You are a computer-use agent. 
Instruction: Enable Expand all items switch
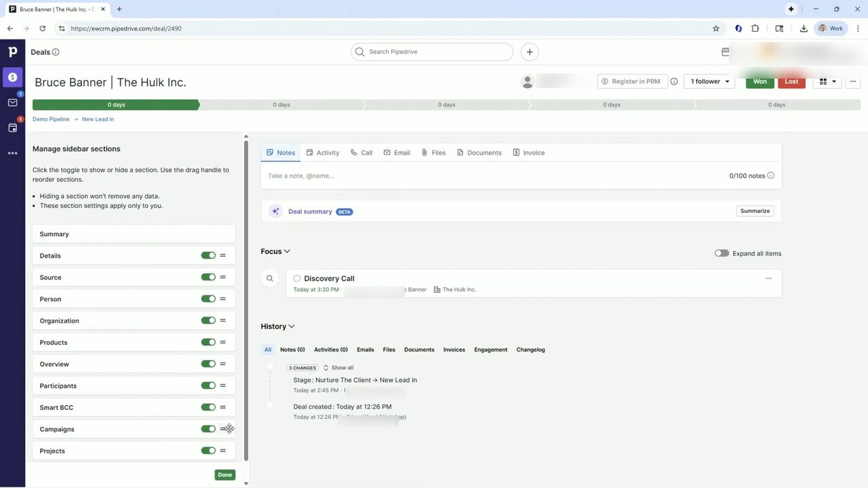pyautogui.click(x=722, y=253)
